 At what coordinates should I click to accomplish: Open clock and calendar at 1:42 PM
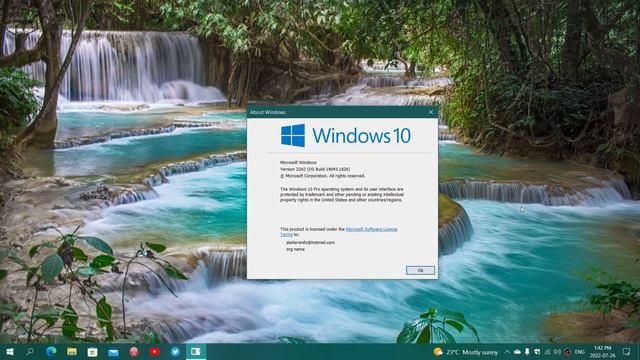(x=602, y=352)
